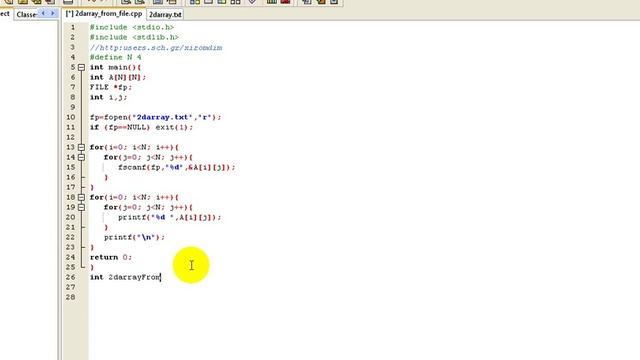Click the 'int 2darrayFrom' line

pyautogui.click(x=126, y=278)
